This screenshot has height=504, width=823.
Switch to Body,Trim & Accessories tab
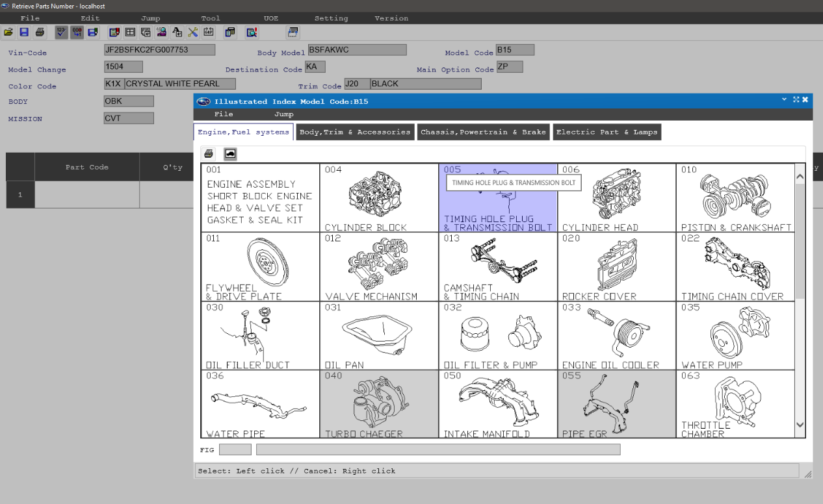355,132
